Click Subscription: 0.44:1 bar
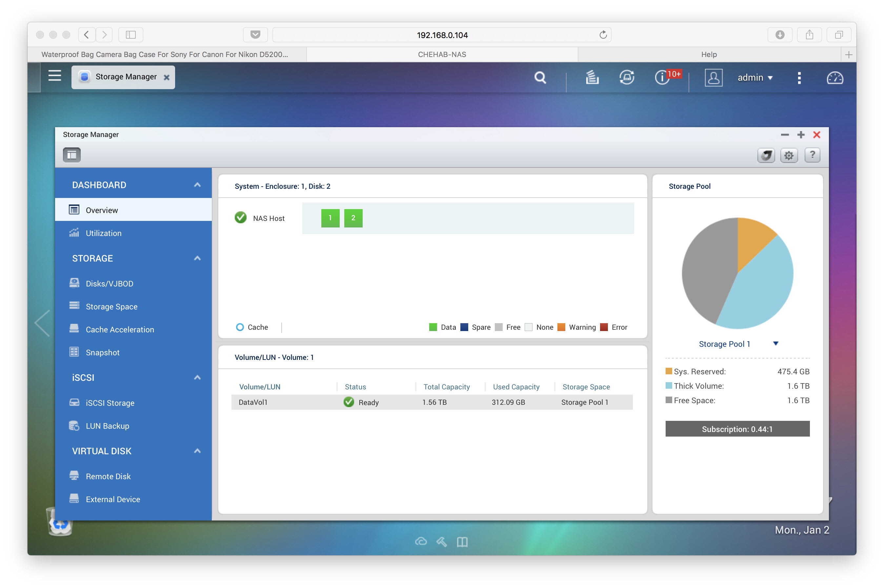This screenshot has width=884, height=588. (x=737, y=429)
